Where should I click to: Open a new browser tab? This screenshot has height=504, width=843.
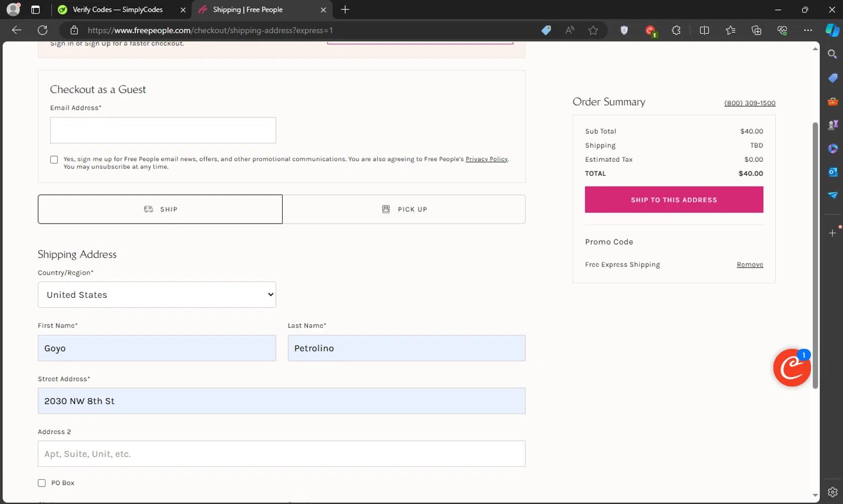coord(345,10)
